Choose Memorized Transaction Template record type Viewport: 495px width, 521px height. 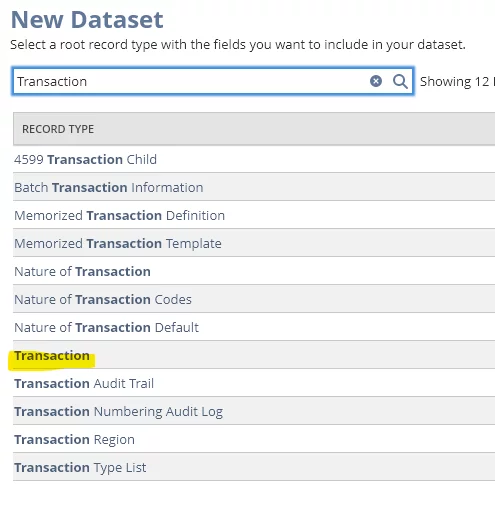(x=118, y=243)
